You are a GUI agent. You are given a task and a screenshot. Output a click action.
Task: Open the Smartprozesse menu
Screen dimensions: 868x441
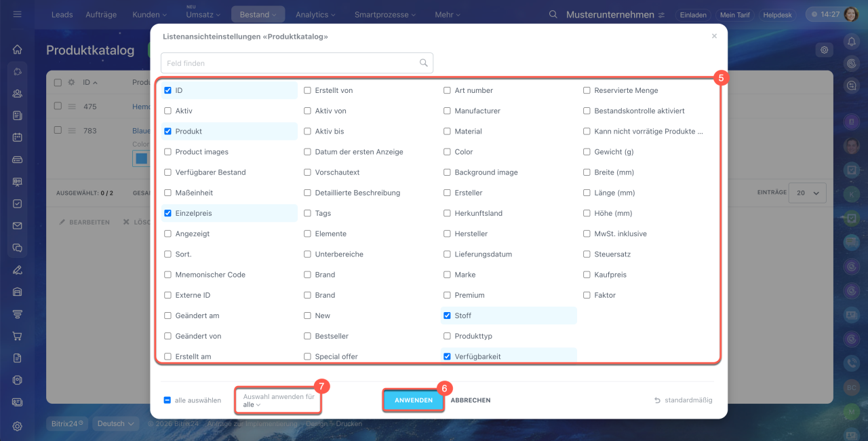coord(386,14)
